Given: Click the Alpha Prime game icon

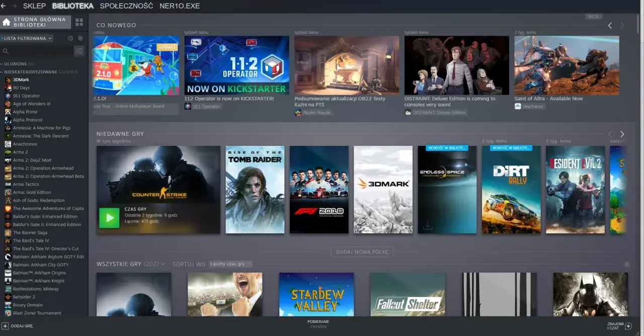Looking at the screenshot, I should (8, 112).
